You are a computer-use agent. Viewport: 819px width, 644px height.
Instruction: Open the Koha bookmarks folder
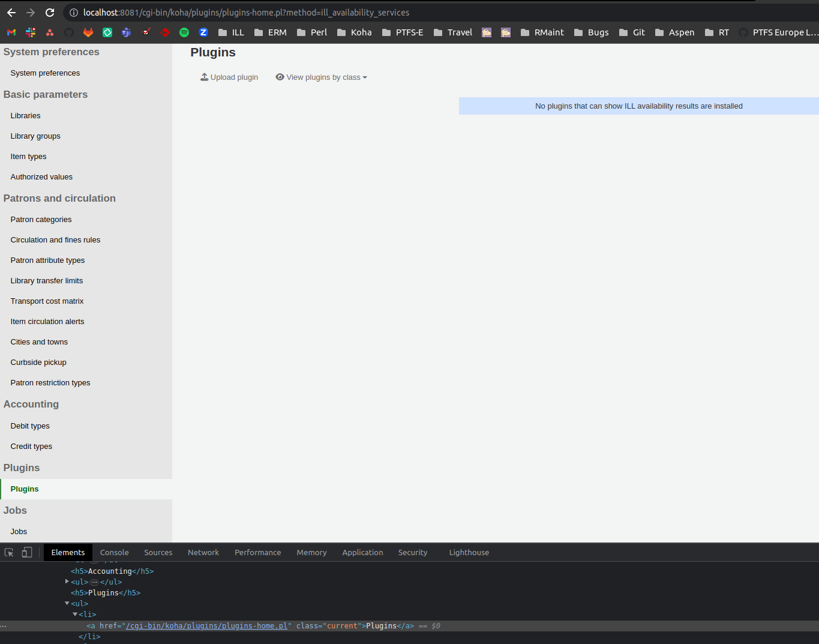[354, 32]
